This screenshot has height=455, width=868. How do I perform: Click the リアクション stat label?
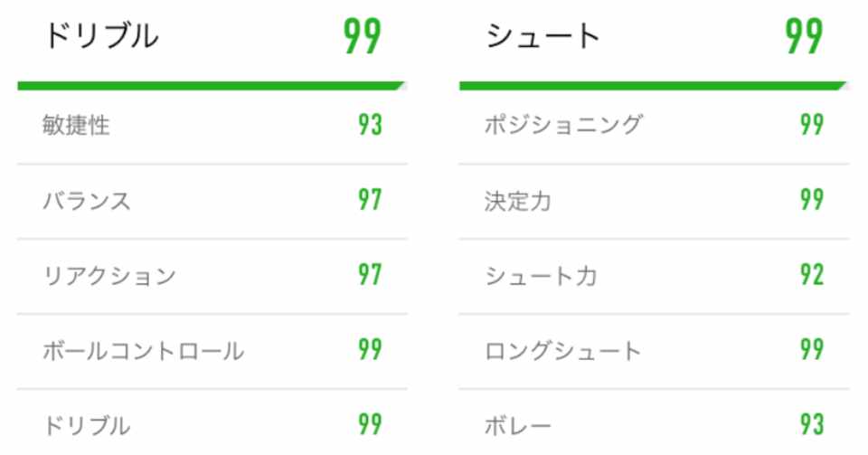[108, 276]
